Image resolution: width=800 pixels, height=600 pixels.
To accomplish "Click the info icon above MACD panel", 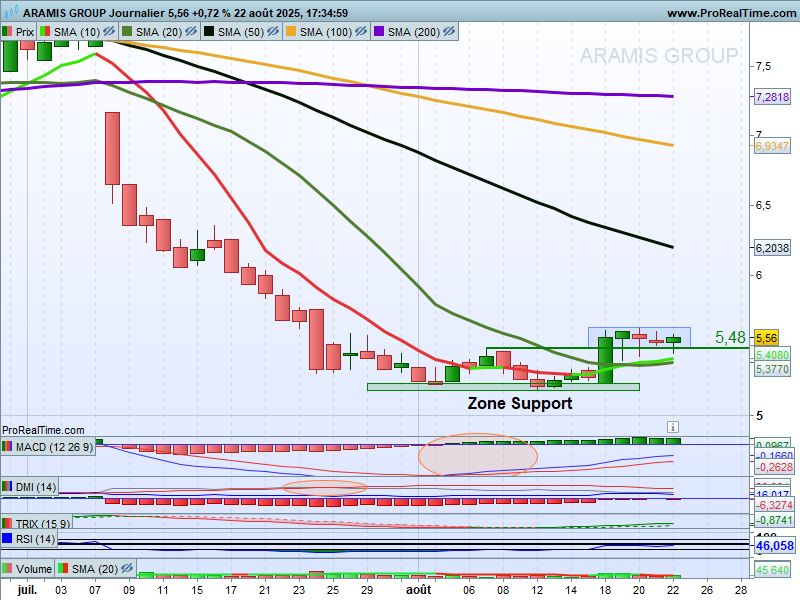I will click(672, 427).
